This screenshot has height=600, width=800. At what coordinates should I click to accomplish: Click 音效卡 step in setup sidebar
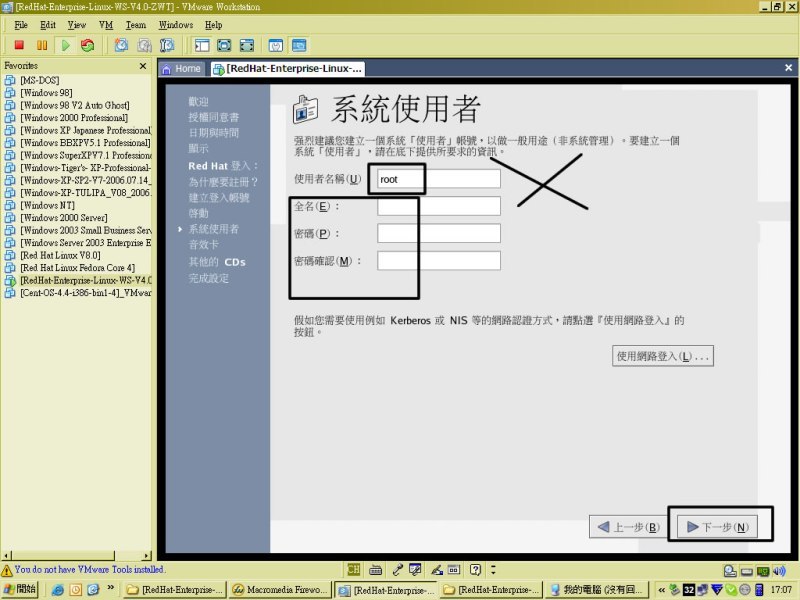point(203,245)
